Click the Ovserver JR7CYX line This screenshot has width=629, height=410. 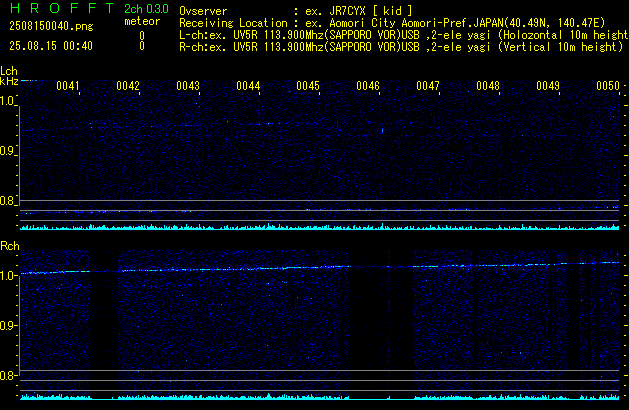(x=295, y=11)
